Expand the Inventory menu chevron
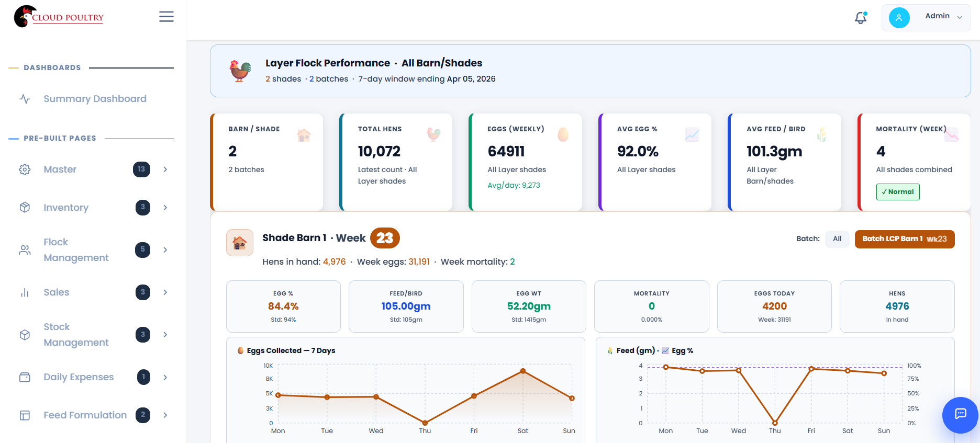 (165, 208)
